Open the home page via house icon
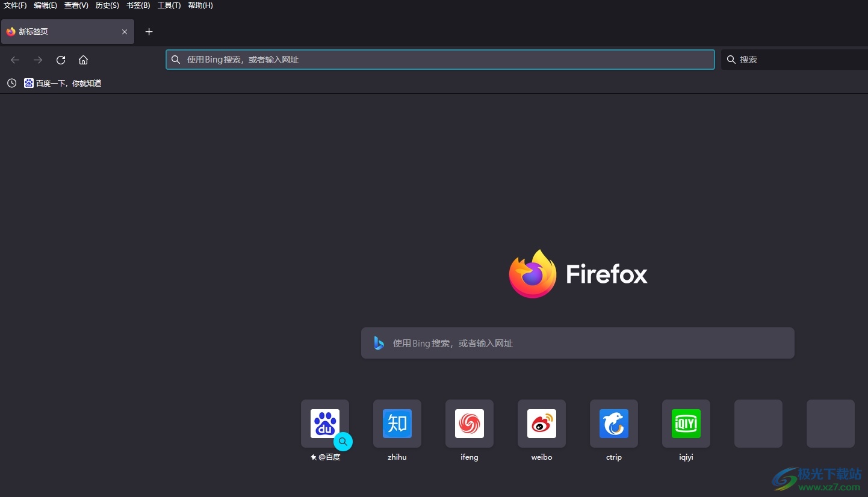This screenshot has width=868, height=497. click(84, 60)
